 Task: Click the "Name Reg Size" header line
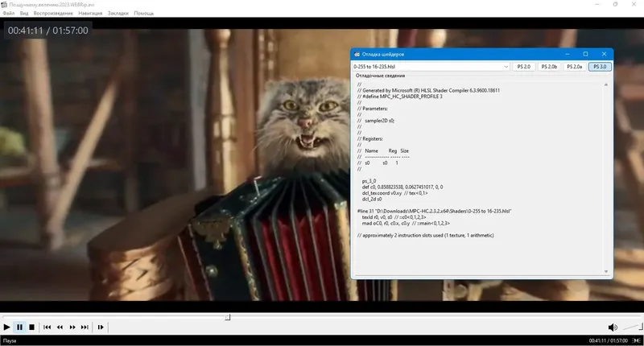(x=383, y=151)
